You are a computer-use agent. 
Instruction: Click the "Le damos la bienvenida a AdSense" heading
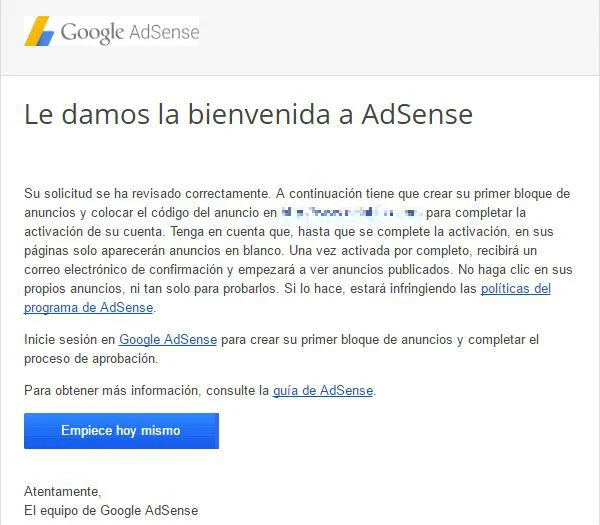[248, 114]
